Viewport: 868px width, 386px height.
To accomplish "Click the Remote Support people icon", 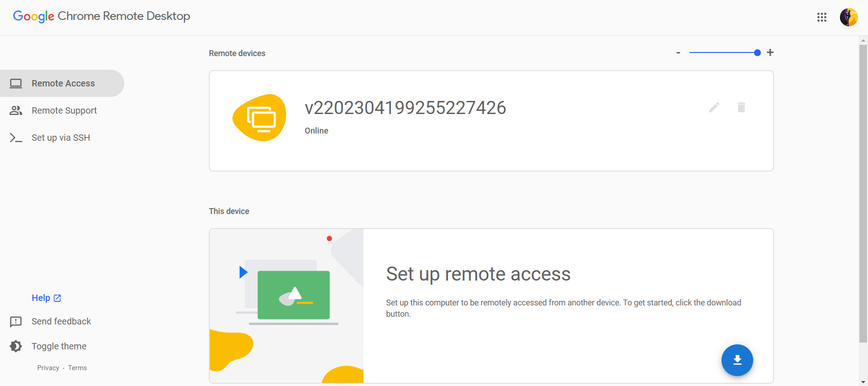I will click(16, 110).
